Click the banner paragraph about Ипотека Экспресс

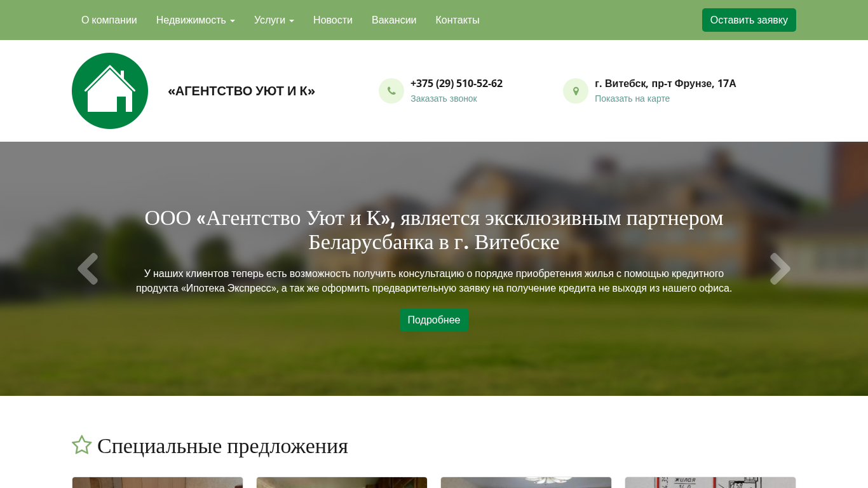pyautogui.click(x=434, y=281)
